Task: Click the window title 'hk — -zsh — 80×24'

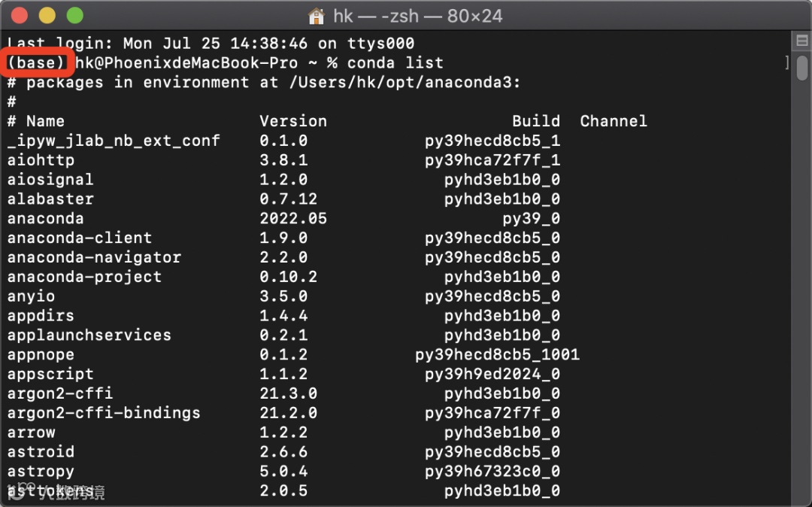Action: 418,16
